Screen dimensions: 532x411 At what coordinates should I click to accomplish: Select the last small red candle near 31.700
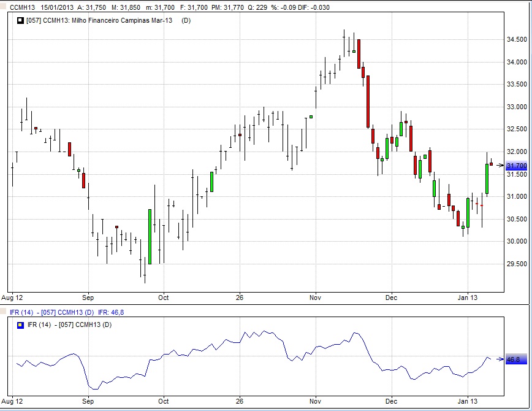pyautogui.click(x=491, y=164)
